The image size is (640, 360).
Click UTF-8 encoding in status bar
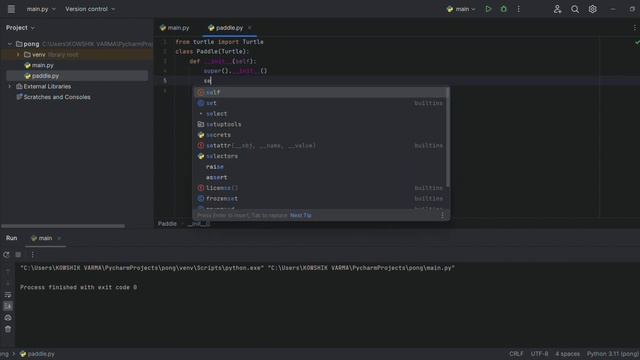539,354
